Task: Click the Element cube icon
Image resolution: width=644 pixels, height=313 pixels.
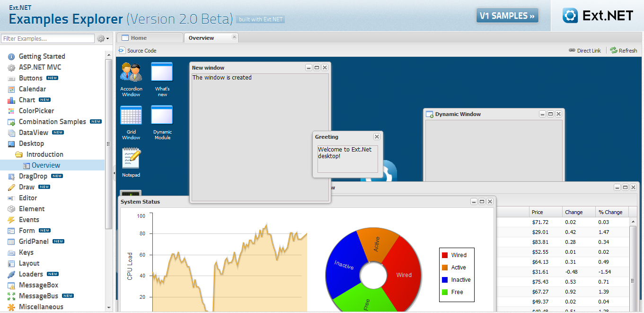Action: [x=11, y=209]
